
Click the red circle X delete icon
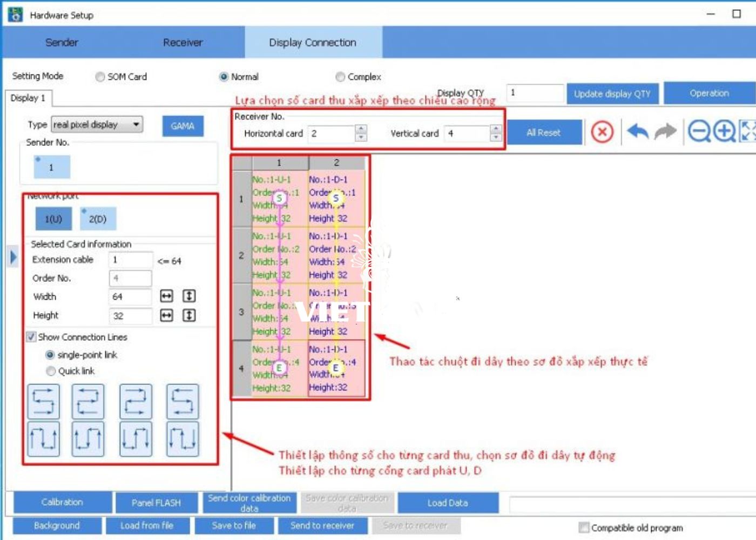pyautogui.click(x=602, y=132)
